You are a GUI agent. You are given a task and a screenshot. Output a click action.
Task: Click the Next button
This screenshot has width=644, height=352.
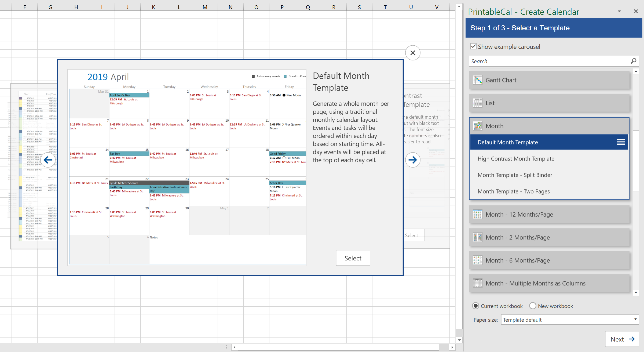coord(622,339)
